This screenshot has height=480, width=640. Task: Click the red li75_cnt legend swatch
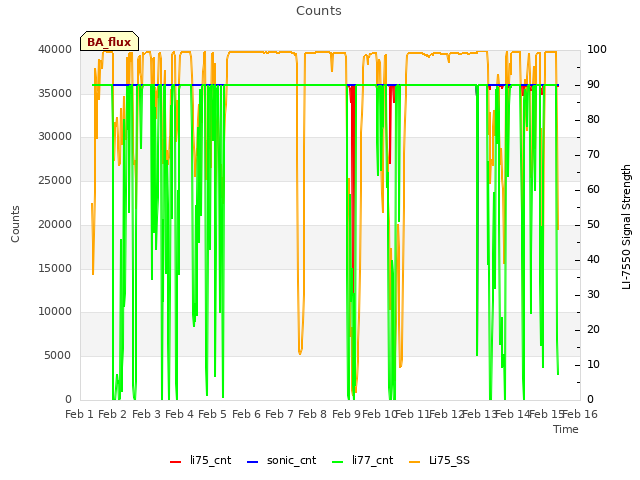click(x=176, y=462)
